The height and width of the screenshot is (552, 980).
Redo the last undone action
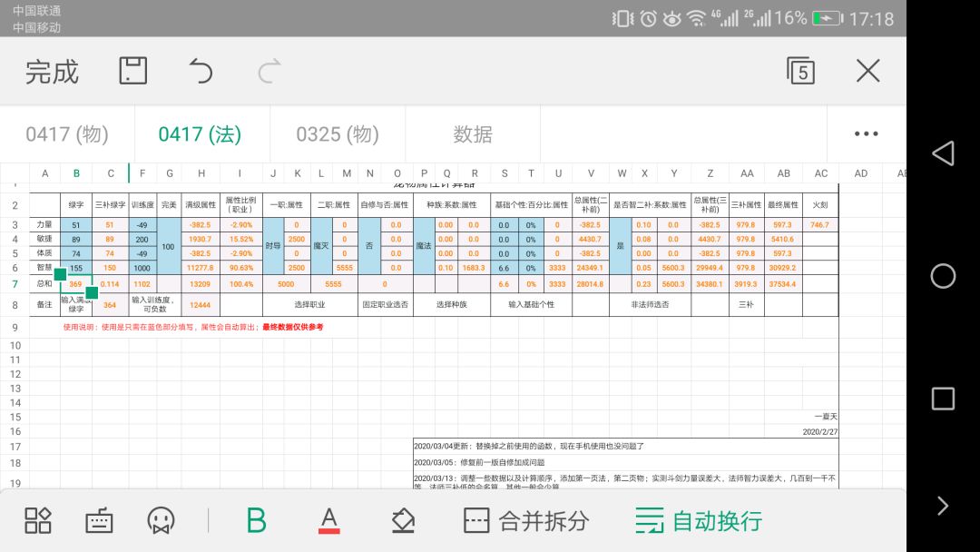[269, 71]
